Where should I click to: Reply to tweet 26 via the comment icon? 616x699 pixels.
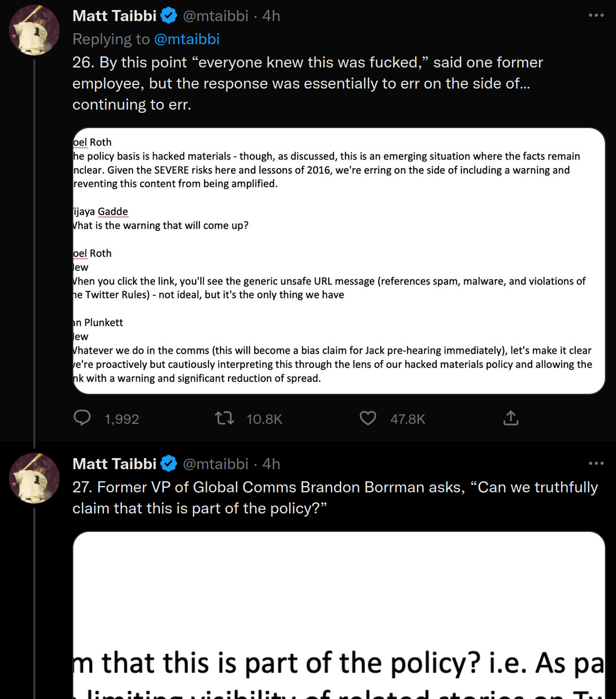coord(82,418)
